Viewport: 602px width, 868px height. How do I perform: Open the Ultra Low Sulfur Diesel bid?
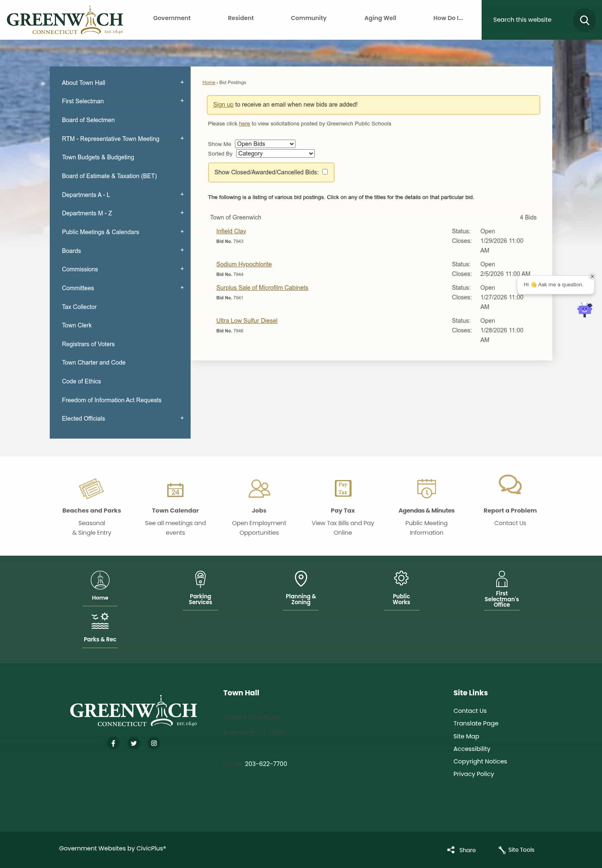pos(247,321)
